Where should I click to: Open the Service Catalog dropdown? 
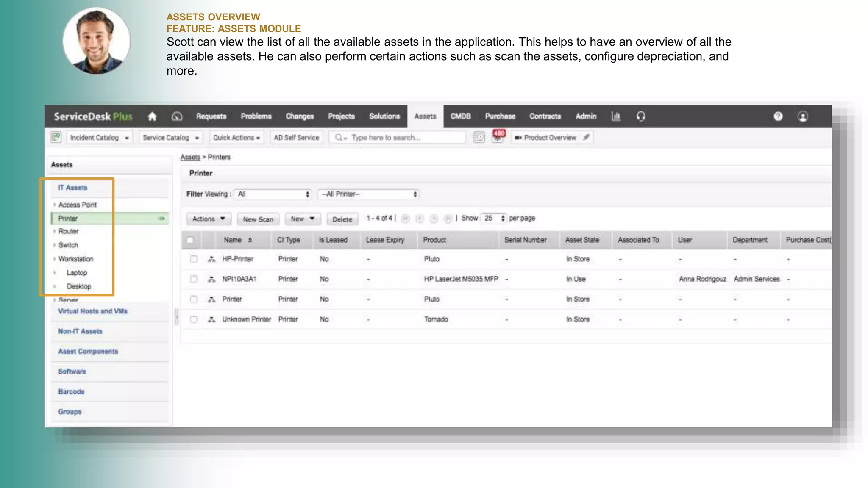(171, 138)
